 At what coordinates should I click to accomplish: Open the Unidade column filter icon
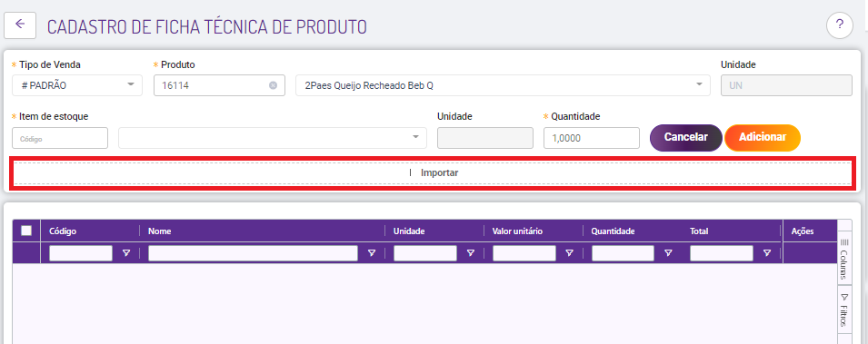[471, 253]
